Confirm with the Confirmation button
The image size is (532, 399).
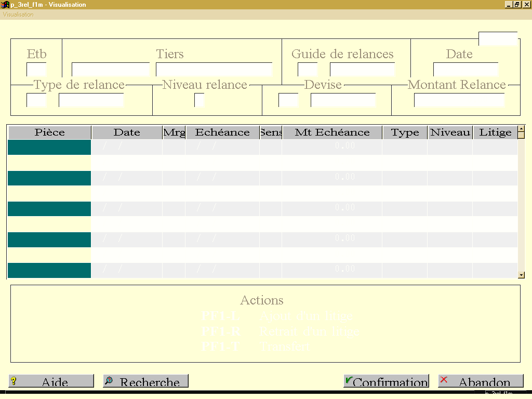pos(386,381)
